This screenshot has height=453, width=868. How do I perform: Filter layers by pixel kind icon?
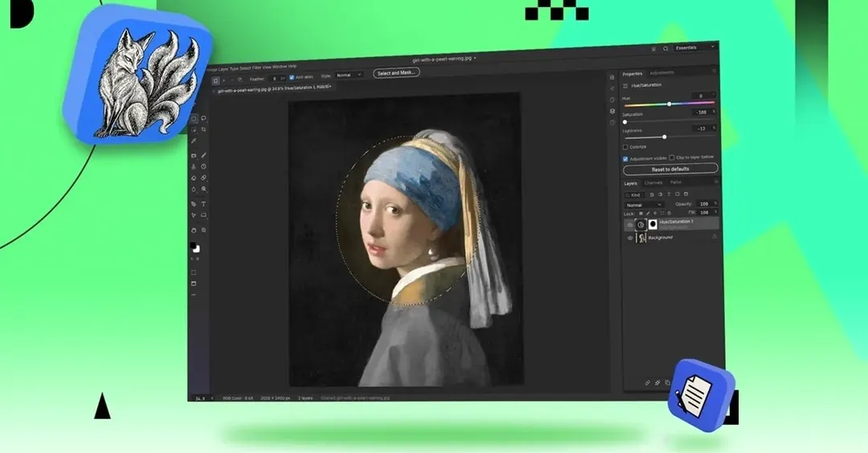coord(652,194)
